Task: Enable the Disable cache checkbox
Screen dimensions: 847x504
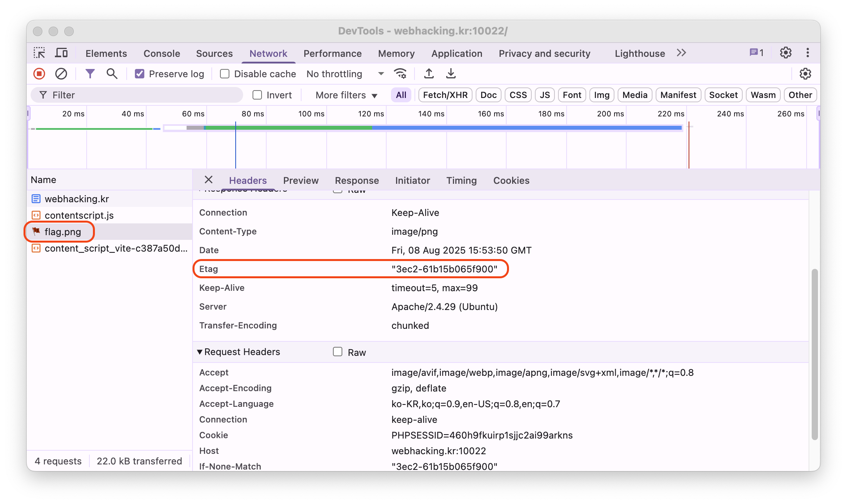Action: coord(225,74)
